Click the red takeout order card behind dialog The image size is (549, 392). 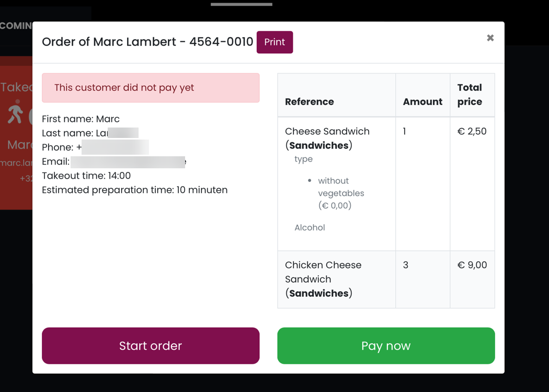16,133
